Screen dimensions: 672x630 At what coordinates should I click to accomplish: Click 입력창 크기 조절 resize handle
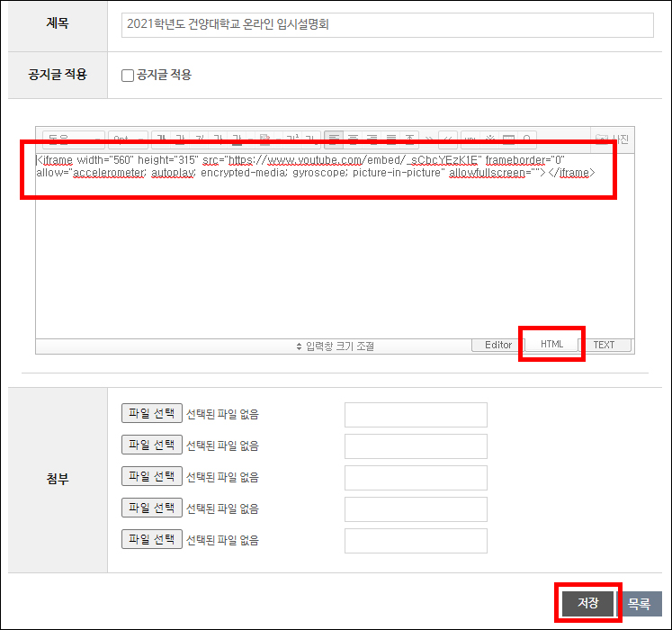pos(335,346)
